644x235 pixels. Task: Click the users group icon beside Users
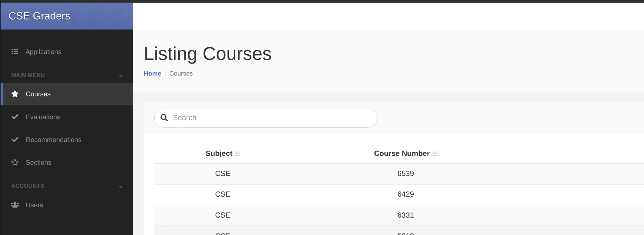pyautogui.click(x=15, y=205)
